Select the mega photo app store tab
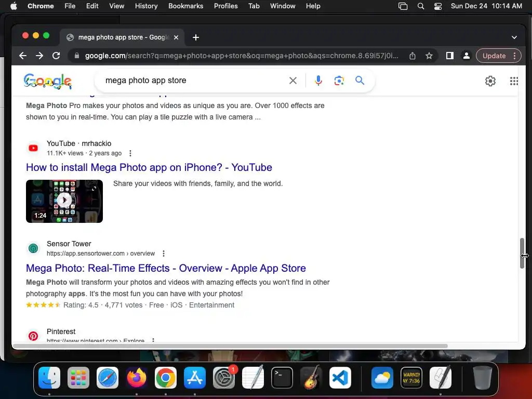This screenshot has width=532, height=399. click(122, 37)
